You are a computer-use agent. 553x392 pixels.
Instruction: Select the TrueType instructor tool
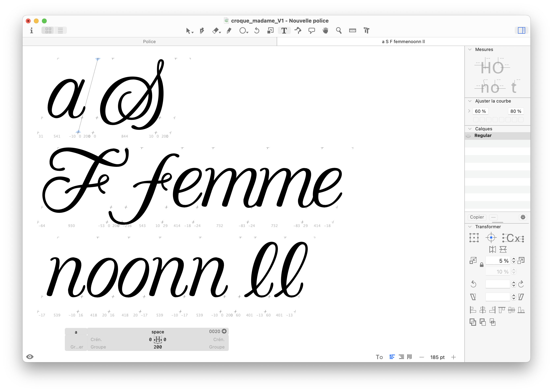[298, 31]
